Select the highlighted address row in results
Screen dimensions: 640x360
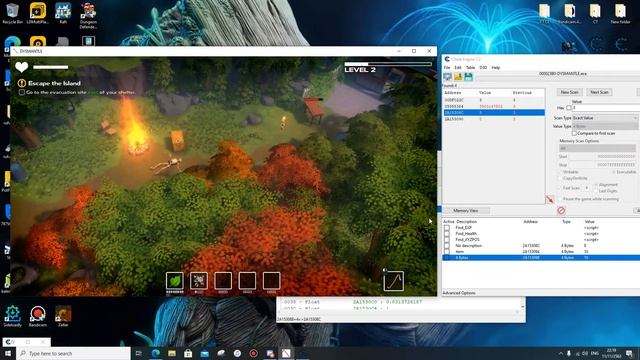tap(493, 113)
